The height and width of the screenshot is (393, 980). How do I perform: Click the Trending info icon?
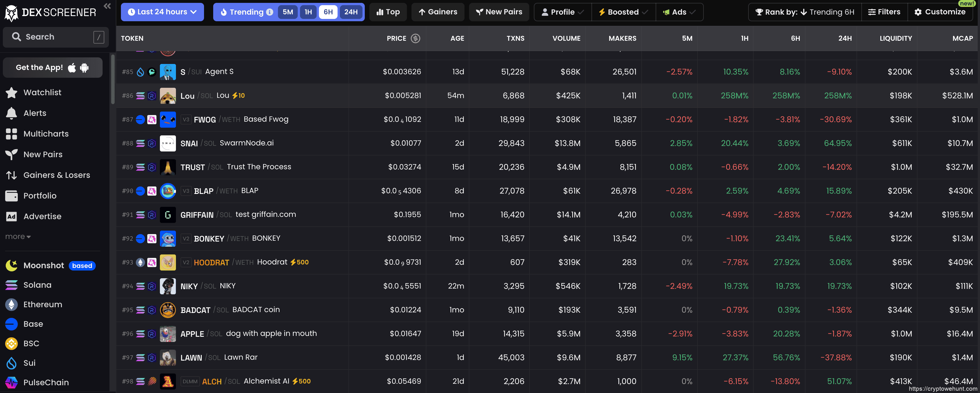(x=270, y=12)
